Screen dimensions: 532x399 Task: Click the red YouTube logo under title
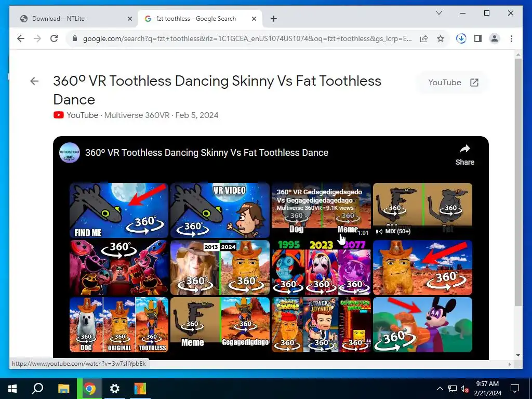[x=58, y=115]
